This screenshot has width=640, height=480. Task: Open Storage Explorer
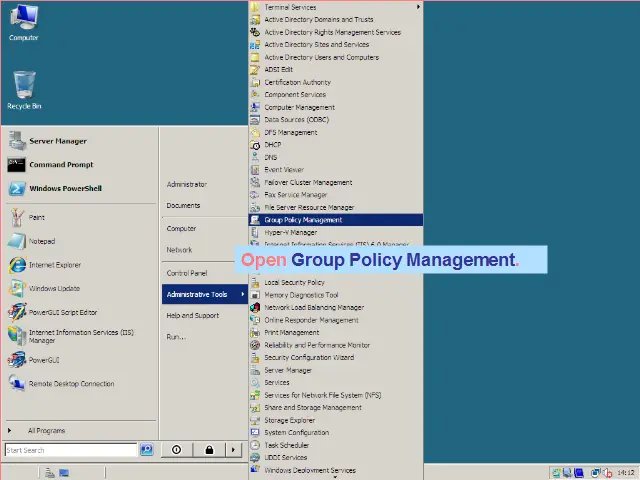click(336, 420)
